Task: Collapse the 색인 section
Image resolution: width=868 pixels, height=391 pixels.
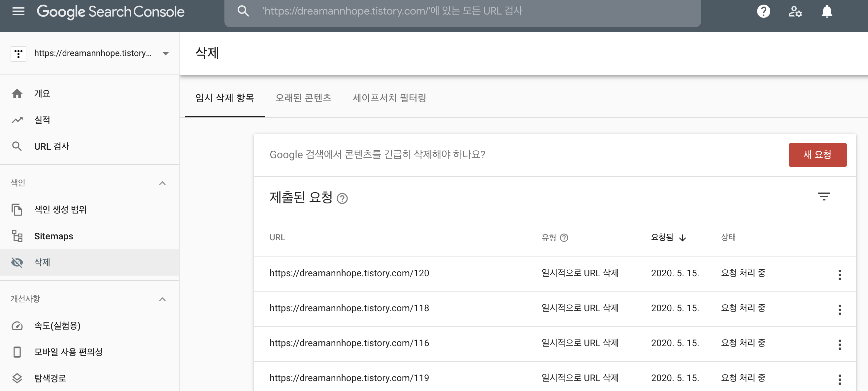Action: 162,183
